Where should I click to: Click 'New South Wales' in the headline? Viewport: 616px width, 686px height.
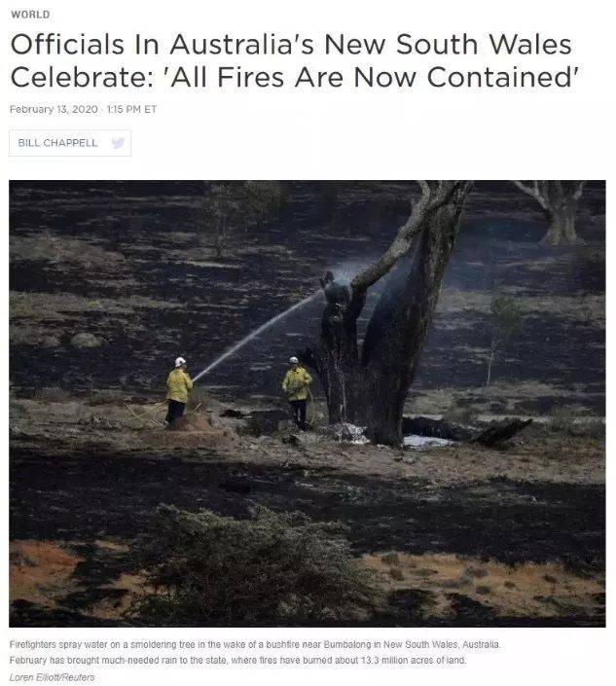[x=448, y=44]
